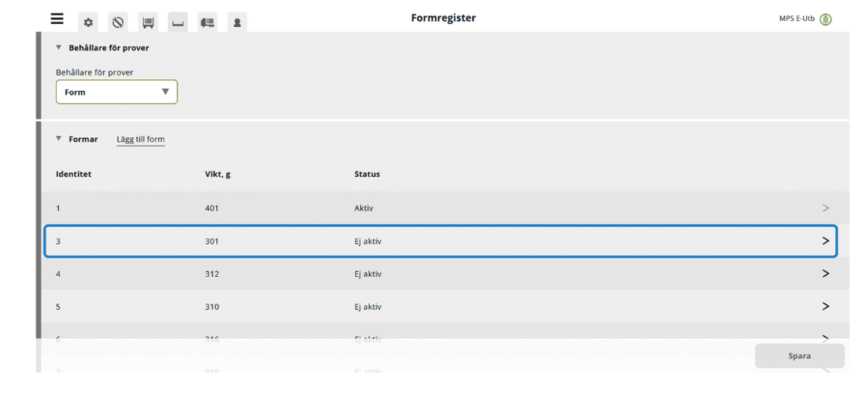This screenshot has width=868, height=394.
Task: Click the Spara button
Action: click(799, 356)
